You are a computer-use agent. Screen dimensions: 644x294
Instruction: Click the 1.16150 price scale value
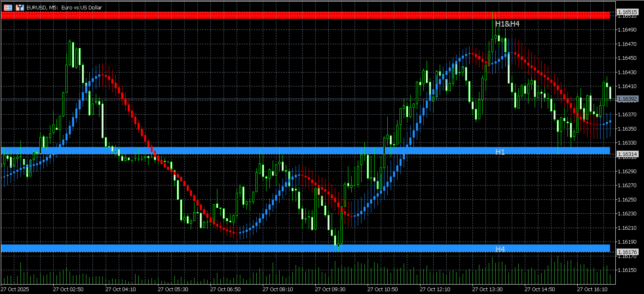click(x=627, y=270)
